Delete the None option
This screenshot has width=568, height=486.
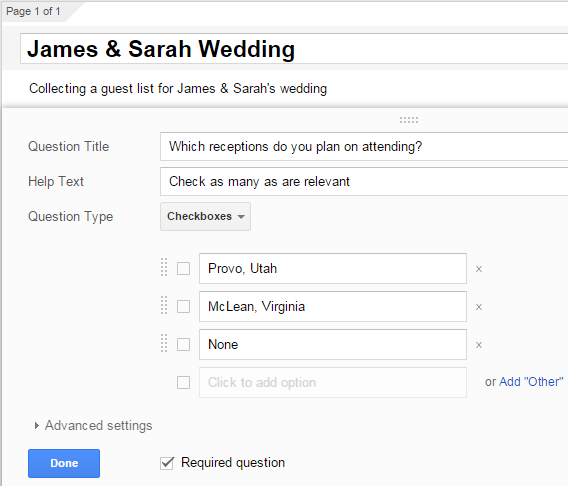(479, 345)
